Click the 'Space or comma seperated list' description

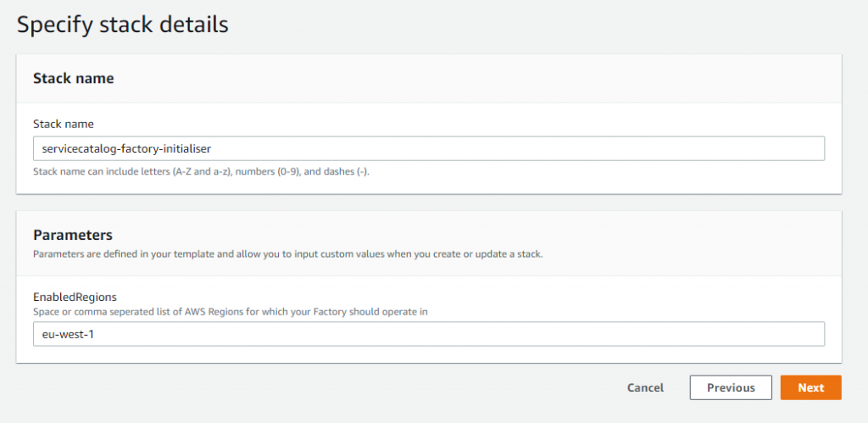tap(231, 312)
